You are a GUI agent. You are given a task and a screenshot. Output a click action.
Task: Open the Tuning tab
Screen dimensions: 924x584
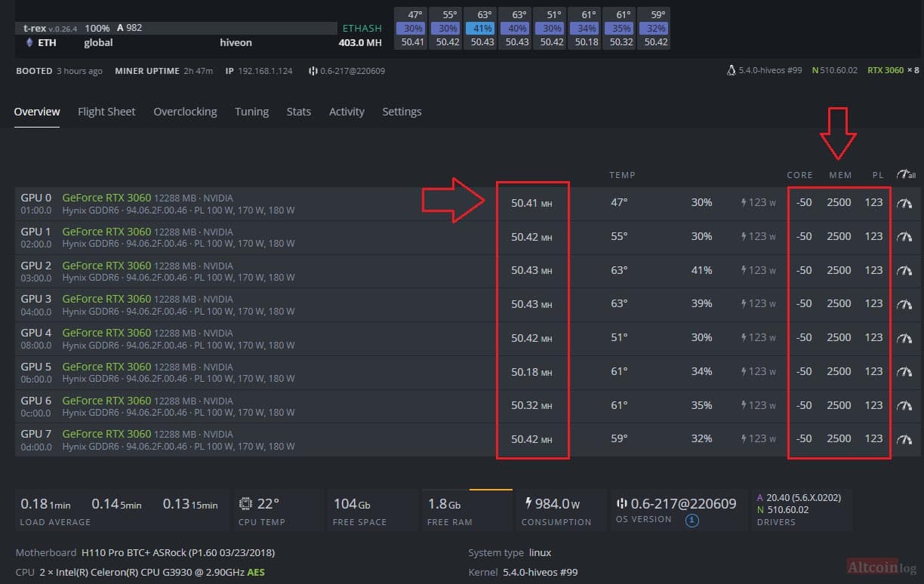coord(251,112)
